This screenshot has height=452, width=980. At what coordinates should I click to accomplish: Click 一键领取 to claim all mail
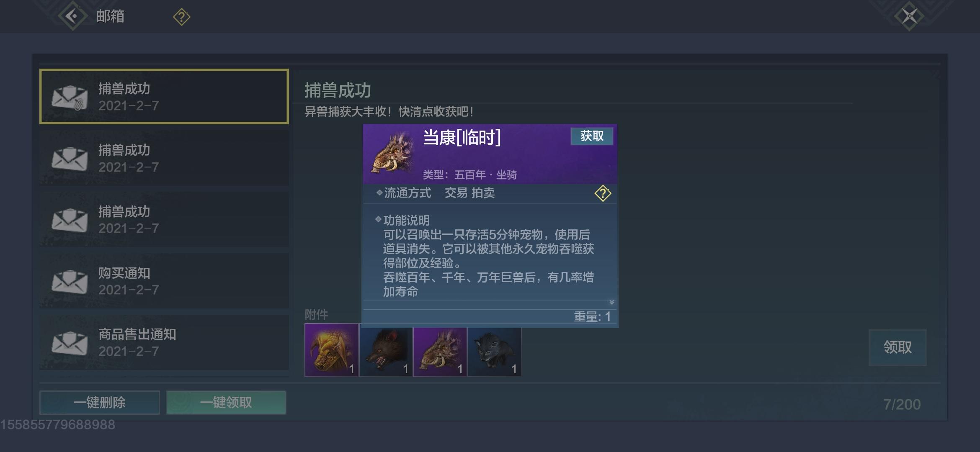[x=226, y=403]
